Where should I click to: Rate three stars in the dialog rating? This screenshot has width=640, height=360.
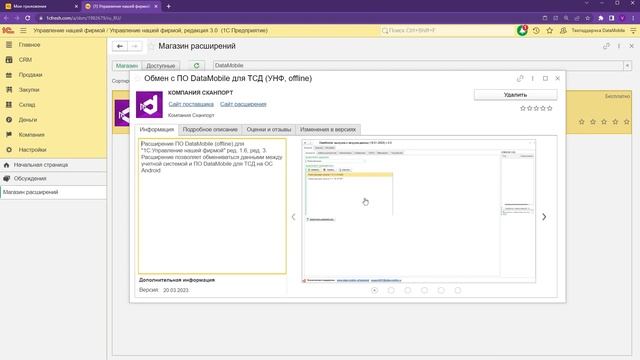click(x=536, y=108)
